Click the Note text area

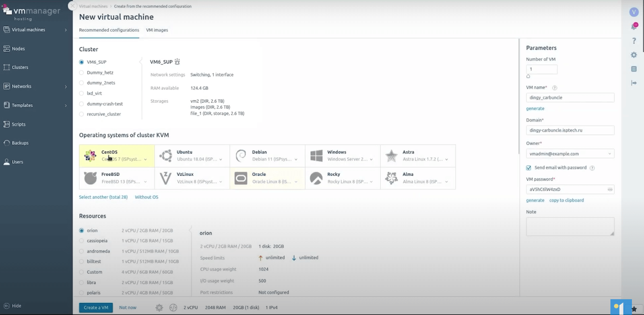pos(570,226)
